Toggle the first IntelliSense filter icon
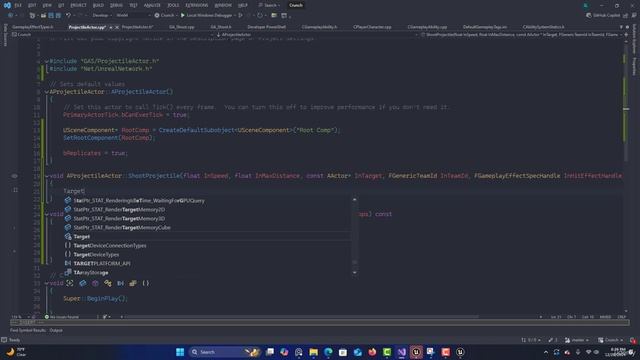640x360 pixels. pos(70,283)
